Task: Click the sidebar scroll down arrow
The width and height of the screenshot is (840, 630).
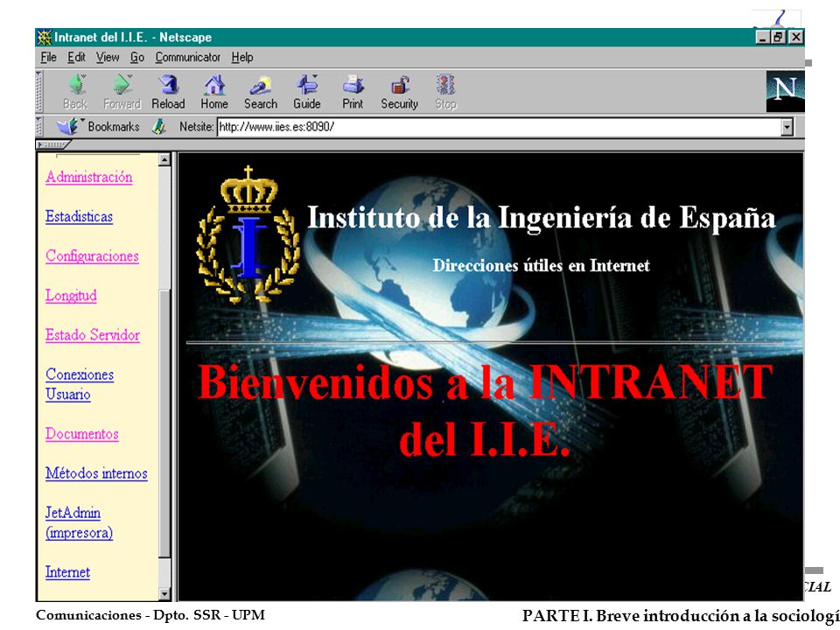Action: 164,594
